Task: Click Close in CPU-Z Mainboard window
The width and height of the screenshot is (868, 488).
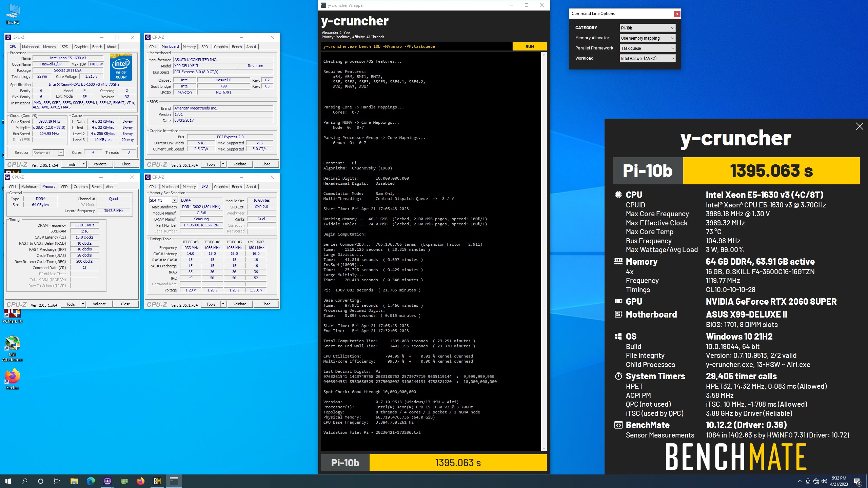Action: [266, 164]
